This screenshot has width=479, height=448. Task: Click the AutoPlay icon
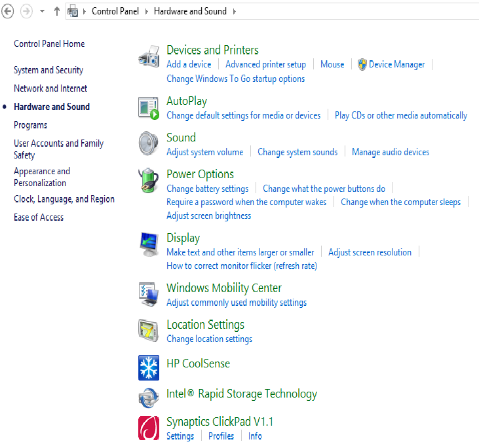[x=149, y=108]
